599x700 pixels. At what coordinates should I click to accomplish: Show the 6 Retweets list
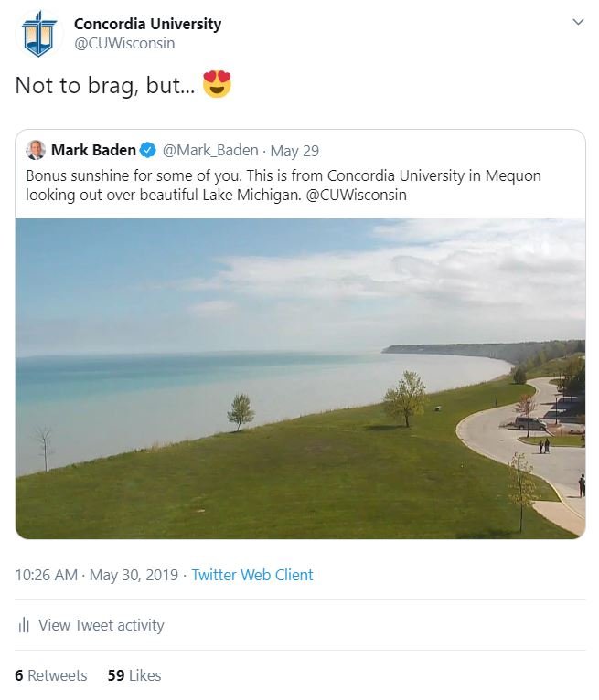tap(51, 675)
